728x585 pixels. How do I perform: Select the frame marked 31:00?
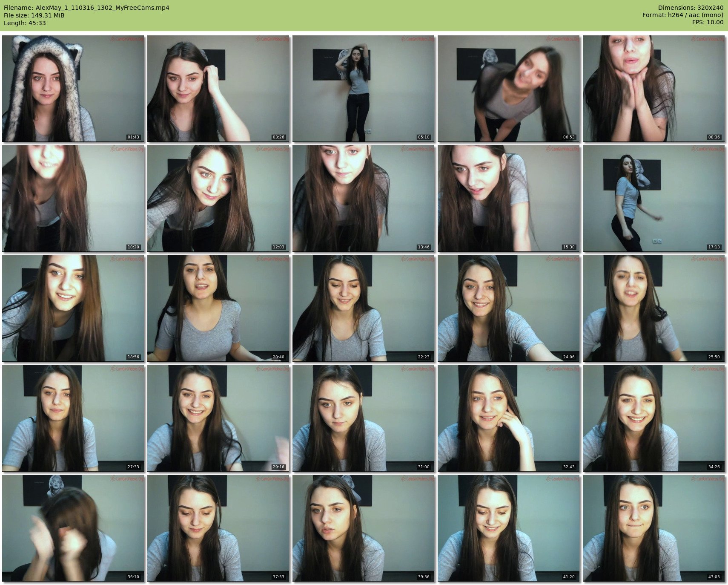(x=364, y=418)
